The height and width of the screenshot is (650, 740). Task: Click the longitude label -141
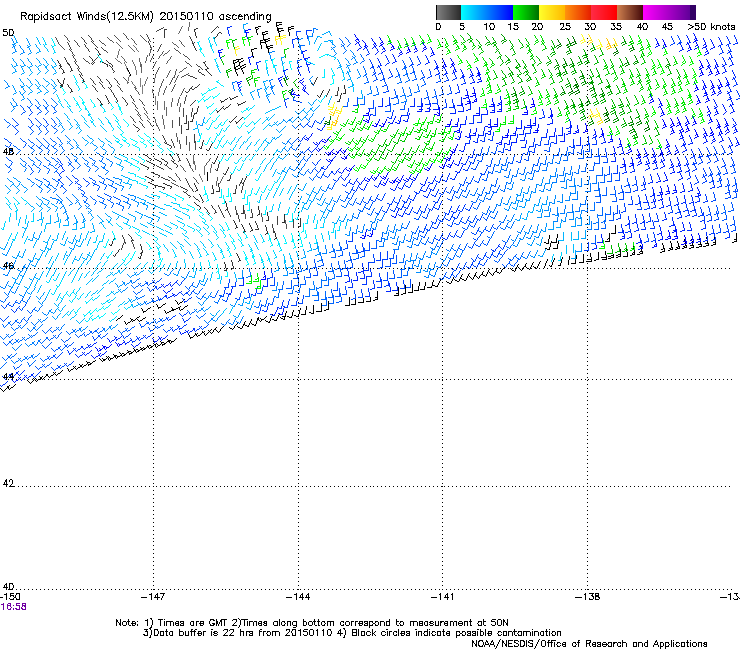click(443, 597)
